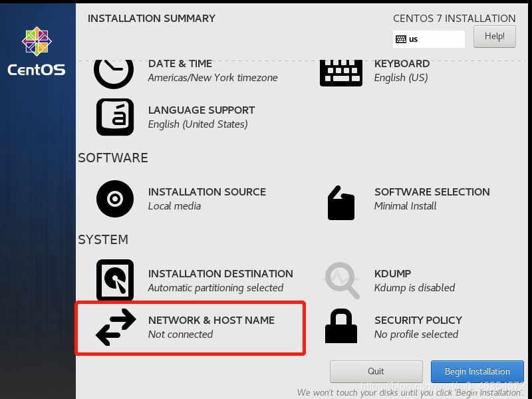The height and width of the screenshot is (399, 532).
Task: Click the Quit button
Action: coord(376,371)
